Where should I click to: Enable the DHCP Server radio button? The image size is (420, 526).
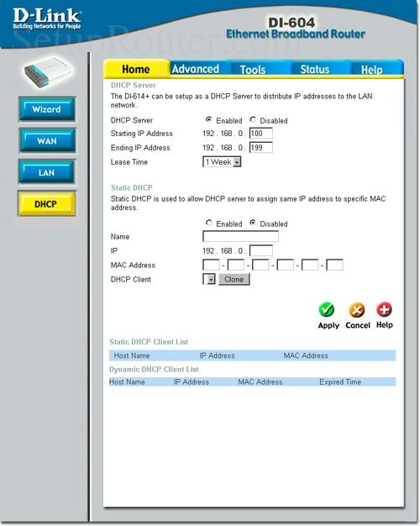tap(208, 119)
